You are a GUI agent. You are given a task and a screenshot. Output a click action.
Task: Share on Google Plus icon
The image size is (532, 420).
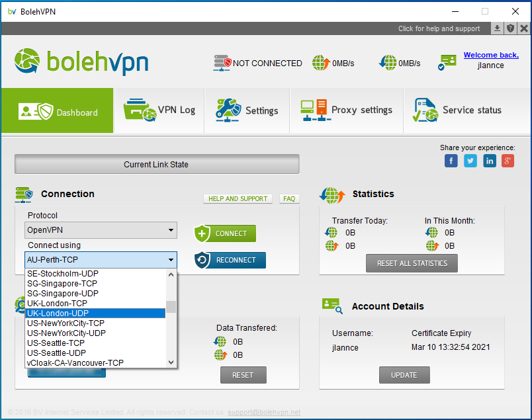click(508, 161)
